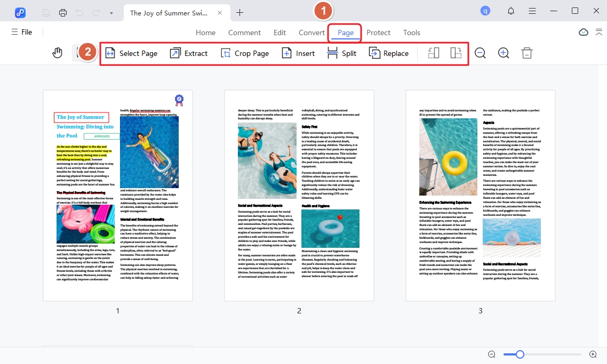Expand quick access toolbar dropdown arrow
The width and height of the screenshot is (607, 364).
(111, 13)
